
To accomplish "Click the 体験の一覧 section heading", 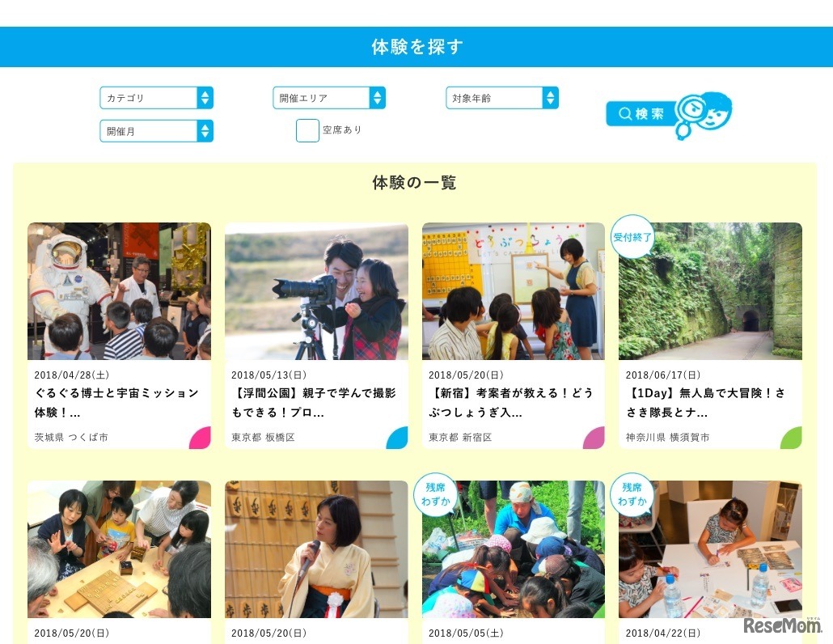I will tap(414, 183).
